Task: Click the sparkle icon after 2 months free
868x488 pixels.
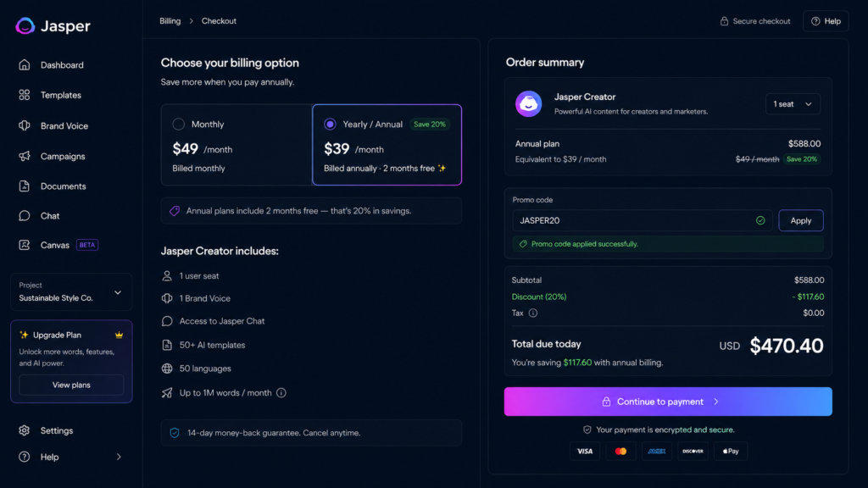Action: coord(442,169)
